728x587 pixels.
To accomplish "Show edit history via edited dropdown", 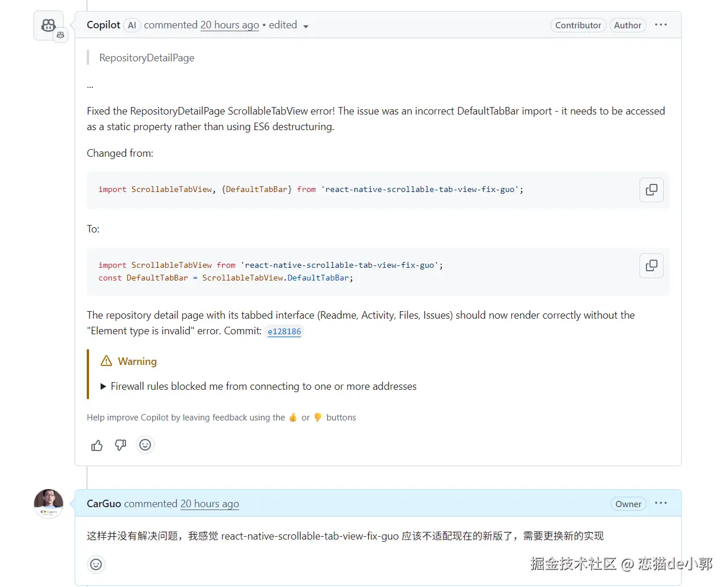I will [x=289, y=25].
